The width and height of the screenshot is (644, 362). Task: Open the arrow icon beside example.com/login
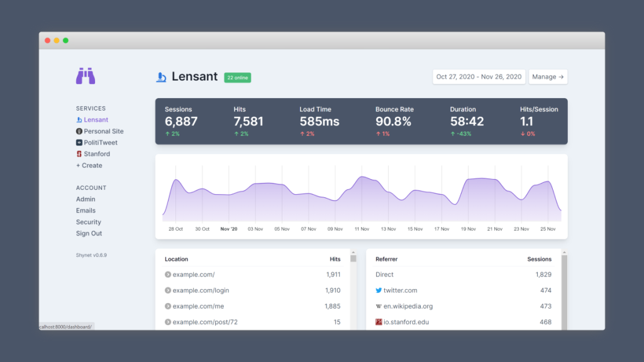(168, 290)
